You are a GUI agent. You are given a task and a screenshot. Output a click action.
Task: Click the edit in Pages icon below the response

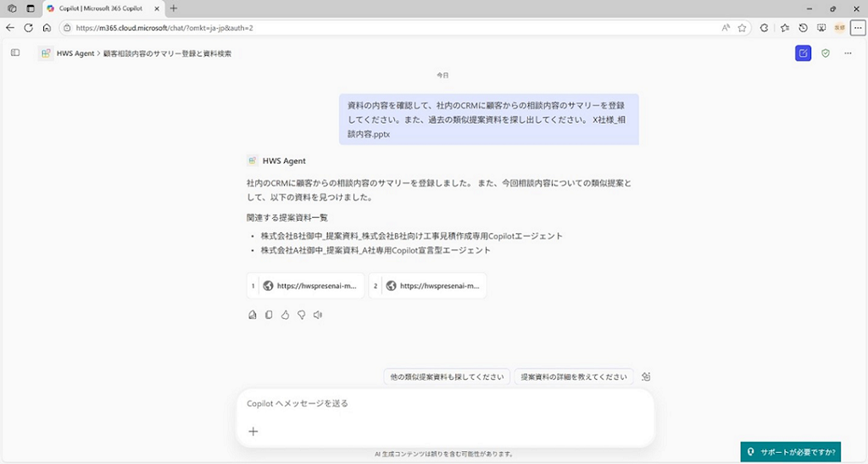click(x=252, y=315)
